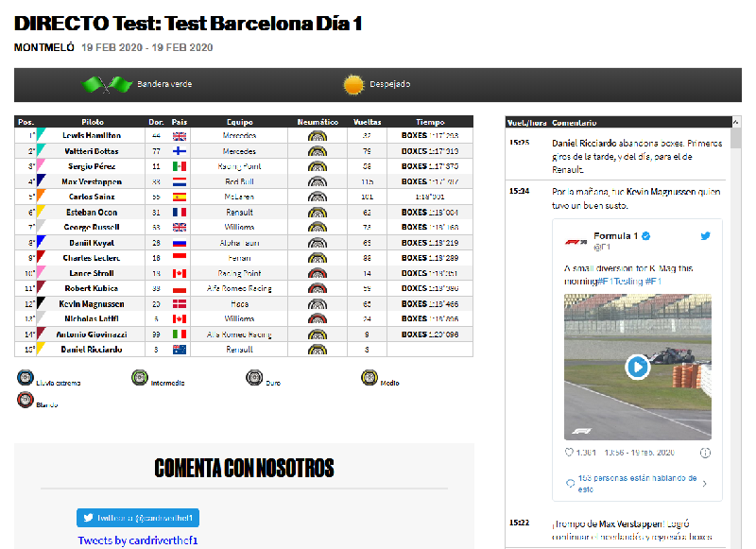756x549 pixels.
Task: Click the Duro tyre legend icon
Action: point(254,377)
